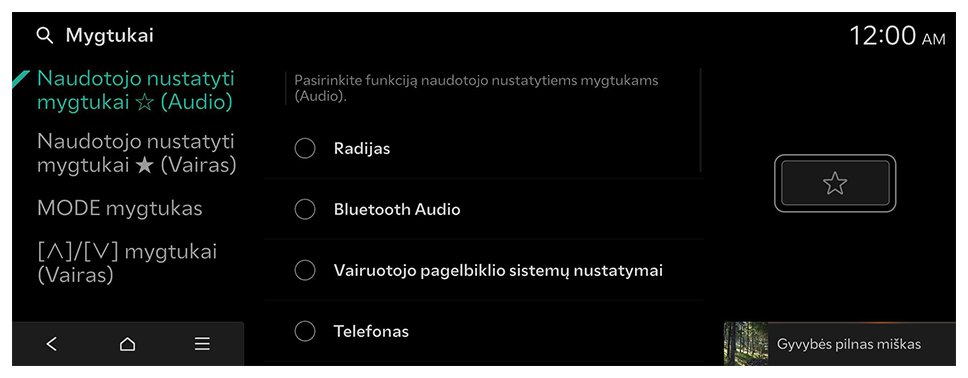Click the 12:00 AM clock
The height and width of the screenshot is (378, 968).
pyautogui.click(x=897, y=36)
